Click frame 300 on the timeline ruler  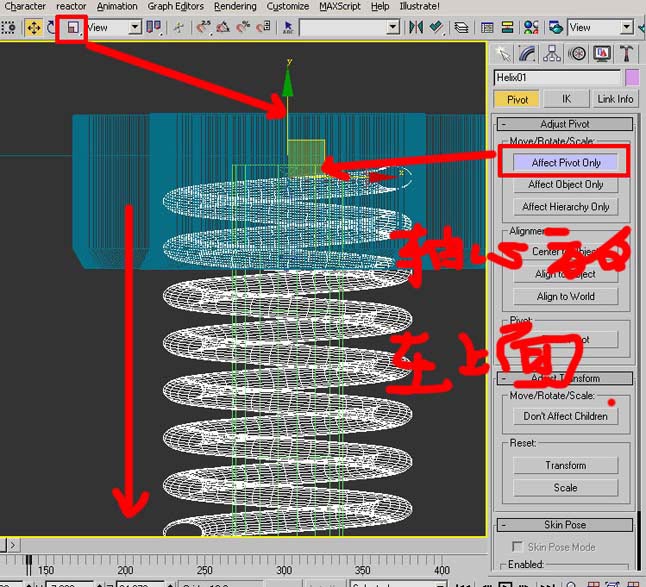coord(284,570)
